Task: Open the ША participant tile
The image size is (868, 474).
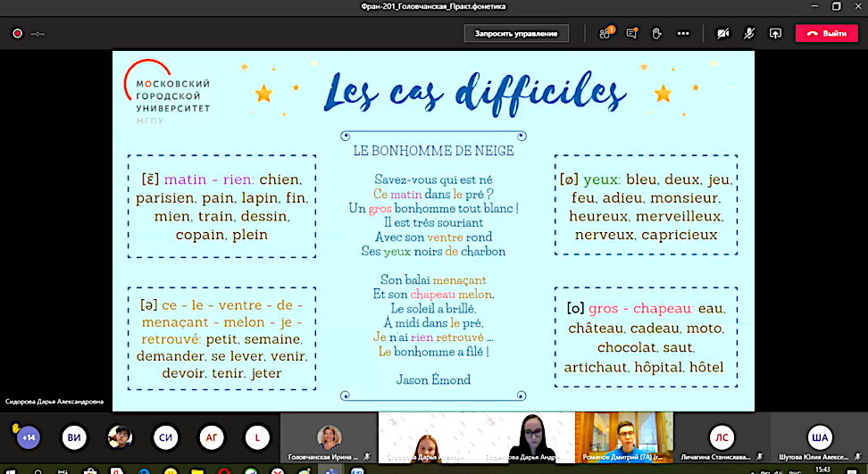Action: pos(818,437)
